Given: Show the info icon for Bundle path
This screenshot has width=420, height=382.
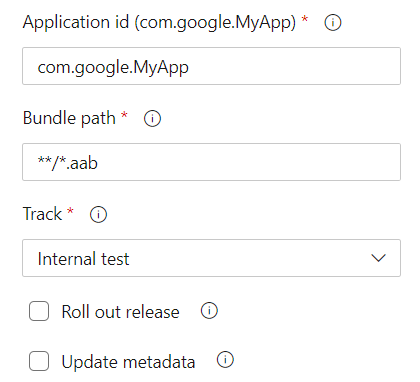Looking at the screenshot, I should pyautogui.click(x=152, y=118).
